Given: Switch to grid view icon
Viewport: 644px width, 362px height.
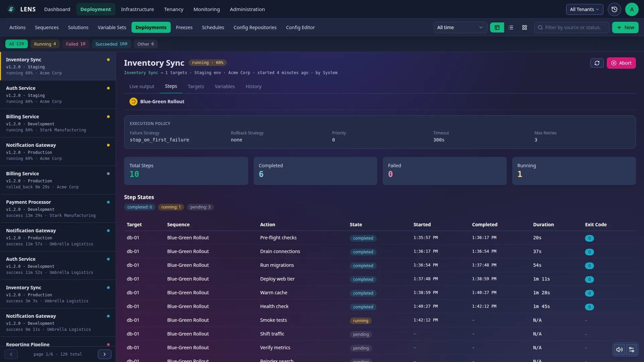Looking at the screenshot, I should [524, 27].
